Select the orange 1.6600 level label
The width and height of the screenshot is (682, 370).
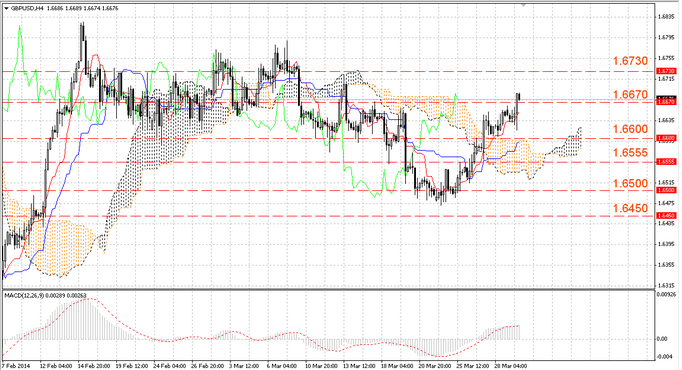pos(630,129)
